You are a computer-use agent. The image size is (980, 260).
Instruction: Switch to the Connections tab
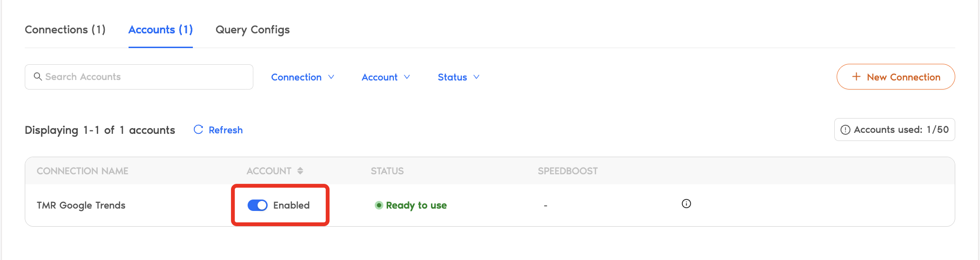coord(65,30)
